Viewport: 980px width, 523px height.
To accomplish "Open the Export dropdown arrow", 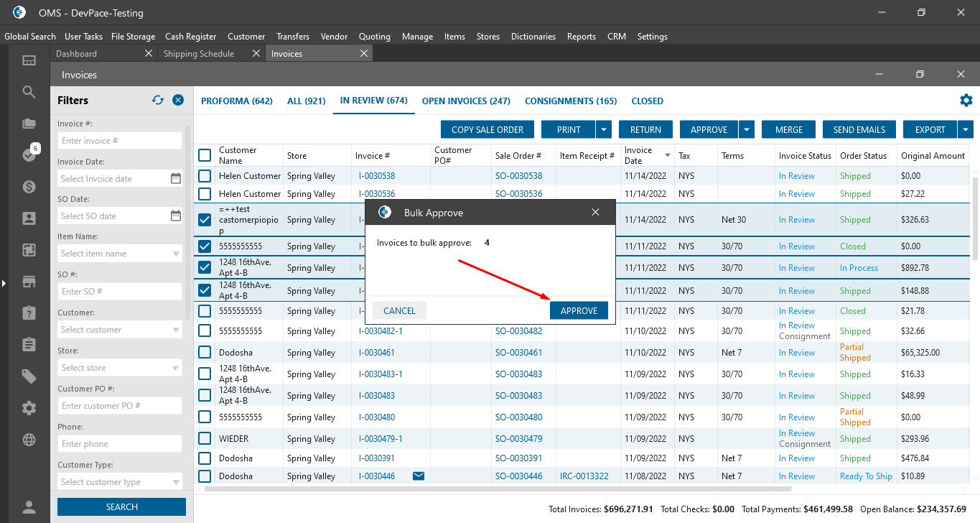I will click(x=966, y=129).
